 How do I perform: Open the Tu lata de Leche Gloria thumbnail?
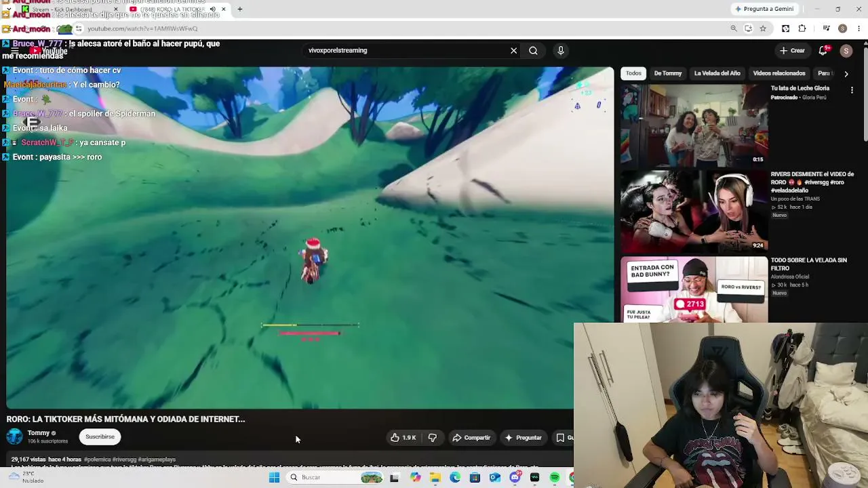tap(694, 125)
